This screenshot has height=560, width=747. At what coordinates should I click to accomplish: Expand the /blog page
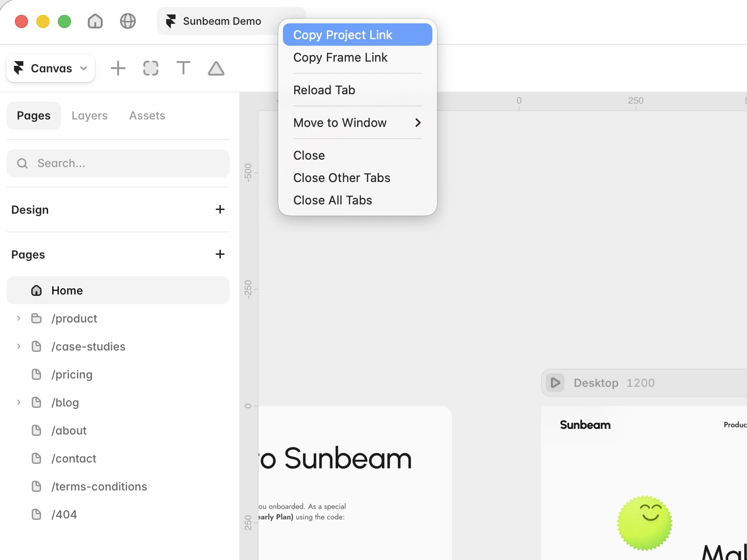point(19,402)
